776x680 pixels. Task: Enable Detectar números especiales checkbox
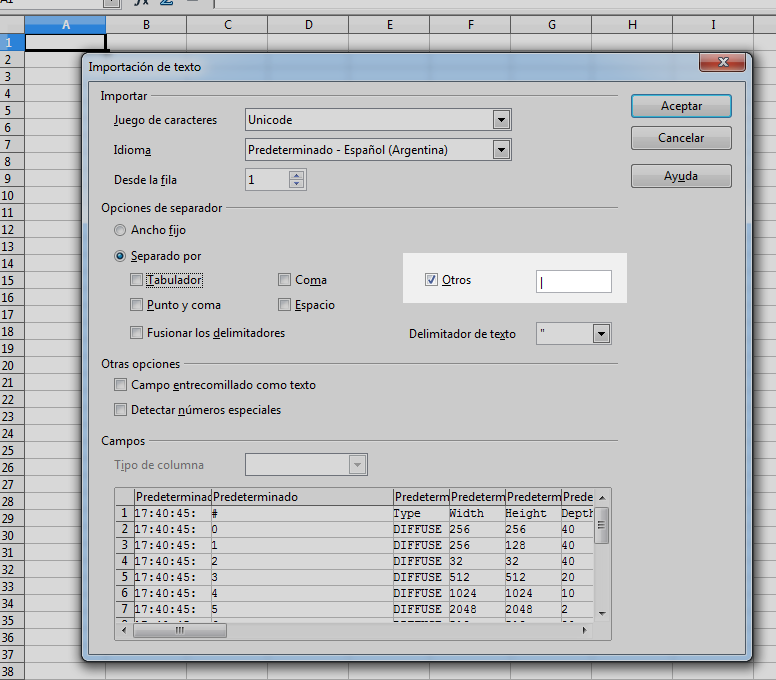coord(120,410)
